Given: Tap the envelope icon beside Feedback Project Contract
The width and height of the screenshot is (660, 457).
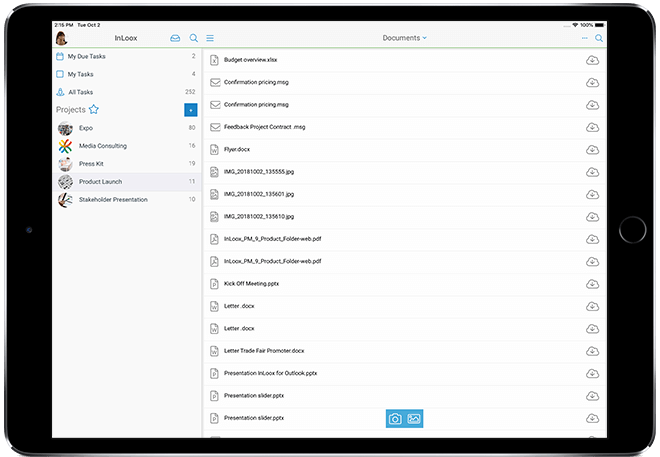Looking at the screenshot, I should [x=215, y=127].
